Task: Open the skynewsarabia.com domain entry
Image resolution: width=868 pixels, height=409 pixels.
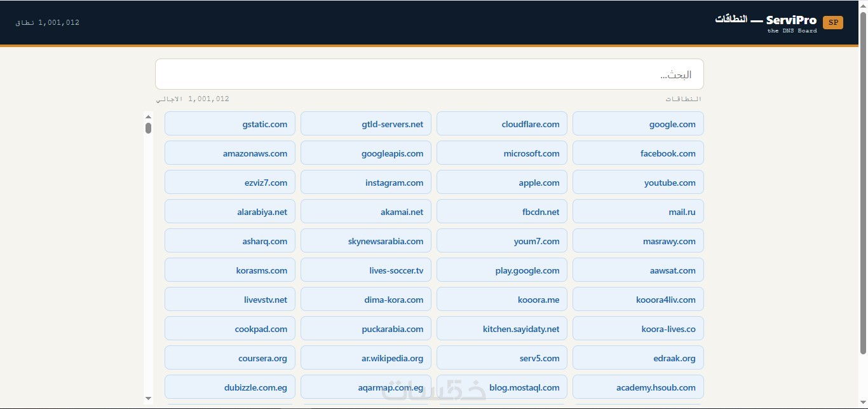Action: pyautogui.click(x=366, y=241)
